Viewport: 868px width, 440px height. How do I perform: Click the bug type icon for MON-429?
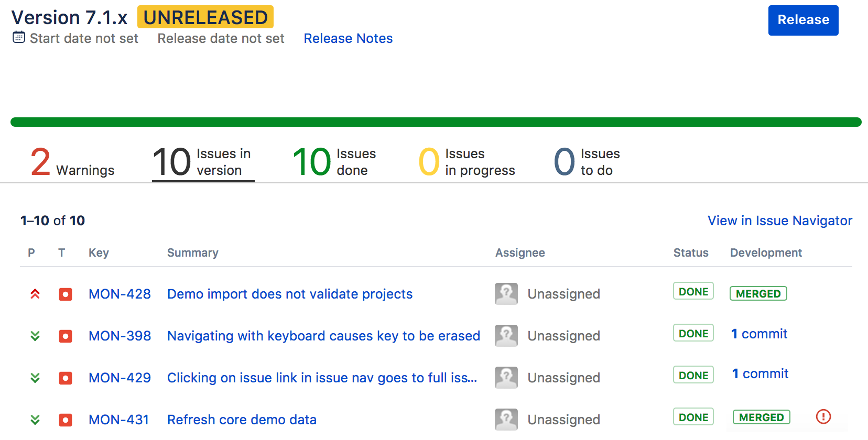point(66,378)
